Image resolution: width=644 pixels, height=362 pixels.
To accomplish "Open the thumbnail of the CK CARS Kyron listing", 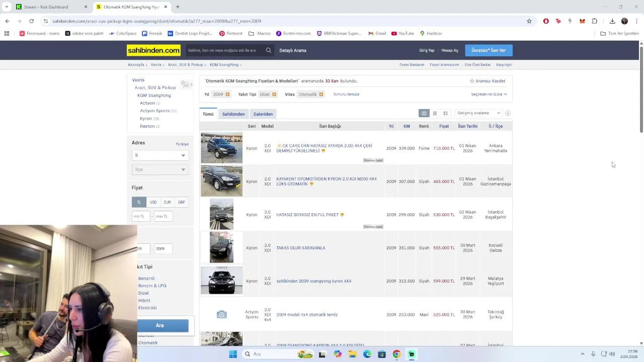I will click(x=221, y=148).
